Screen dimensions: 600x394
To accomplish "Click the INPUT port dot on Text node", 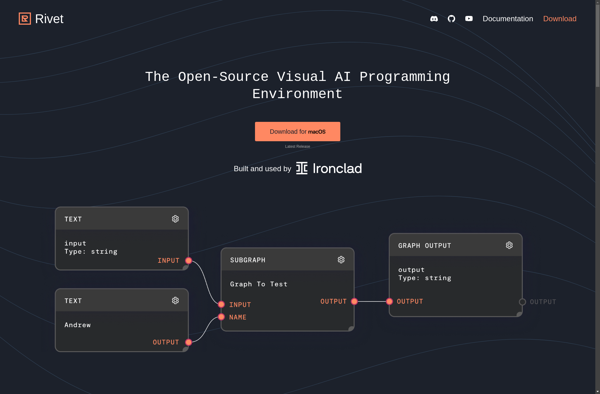I will coord(189,260).
